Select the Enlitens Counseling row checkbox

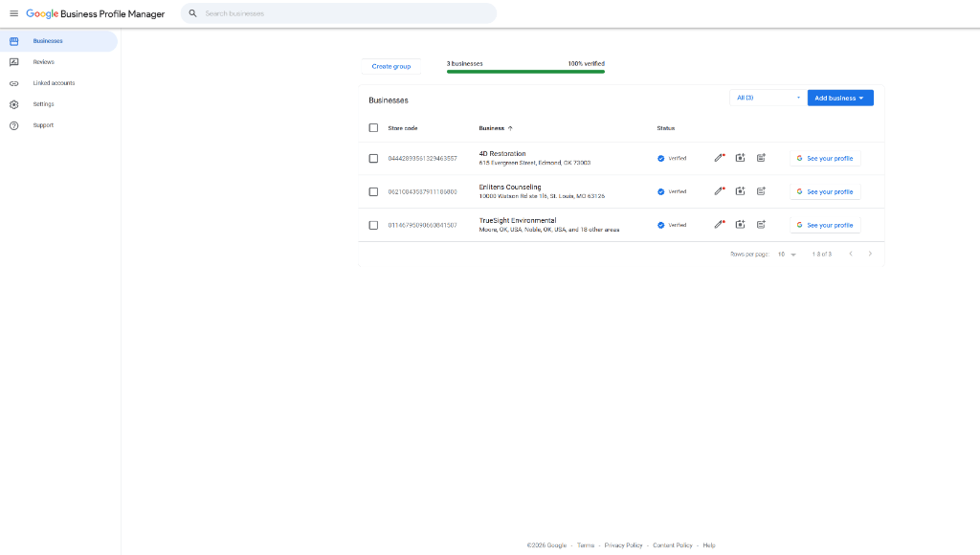tap(373, 192)
